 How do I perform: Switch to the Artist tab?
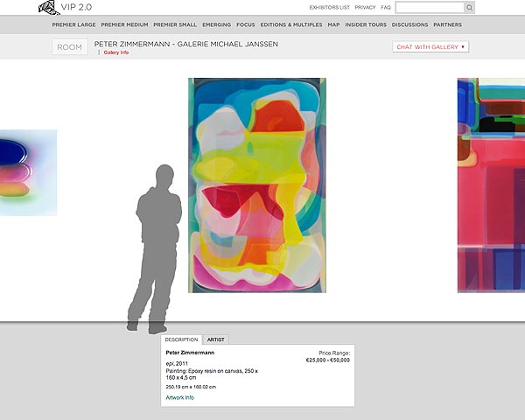click(x=215, y=339)
